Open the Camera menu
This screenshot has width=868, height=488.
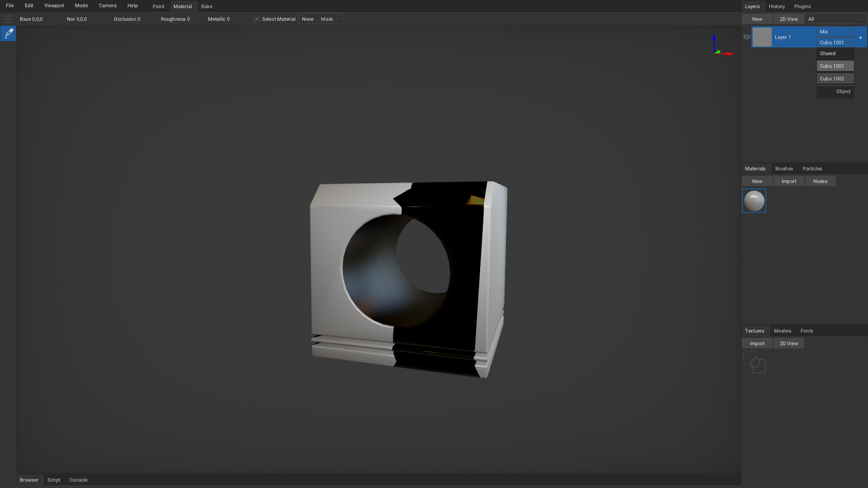[108, 6]
